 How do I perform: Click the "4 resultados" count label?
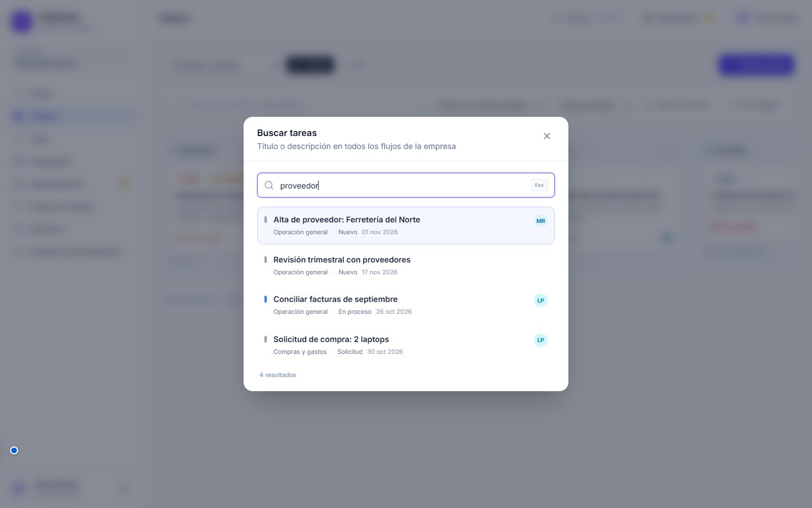(x=278, y=375)
